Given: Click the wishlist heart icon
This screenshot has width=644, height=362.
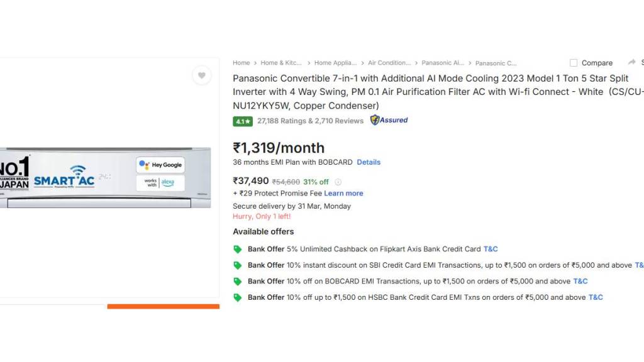Looking at the screenshot, I should 201,75.
